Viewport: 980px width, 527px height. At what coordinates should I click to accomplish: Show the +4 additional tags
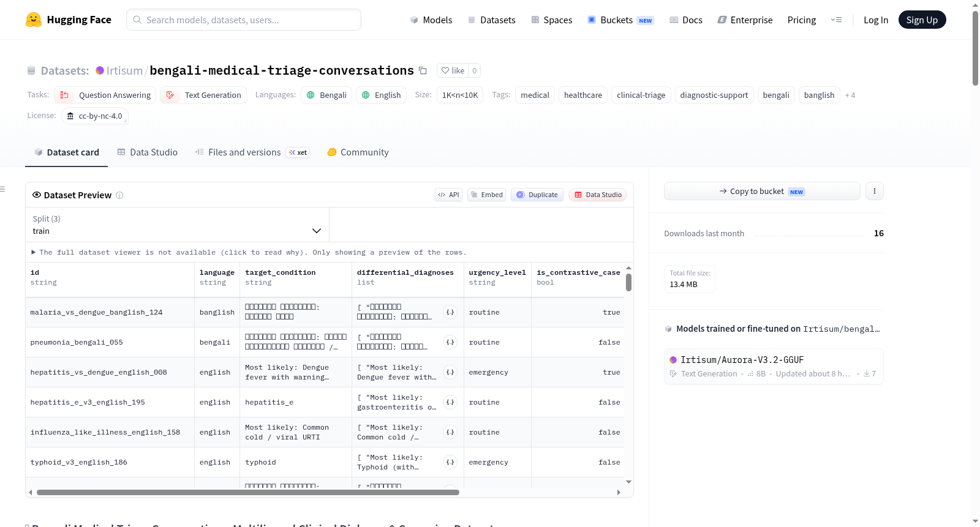[850, 95]
